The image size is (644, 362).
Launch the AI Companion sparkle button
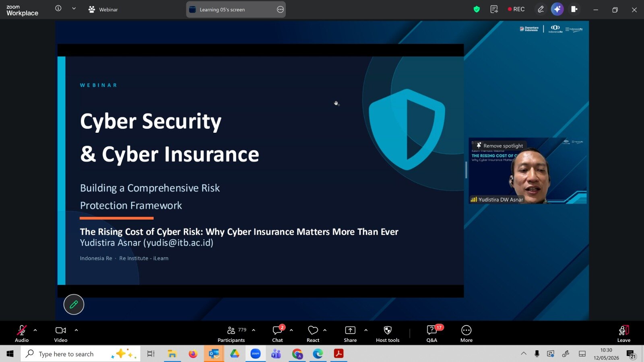(x=557, y=9)
